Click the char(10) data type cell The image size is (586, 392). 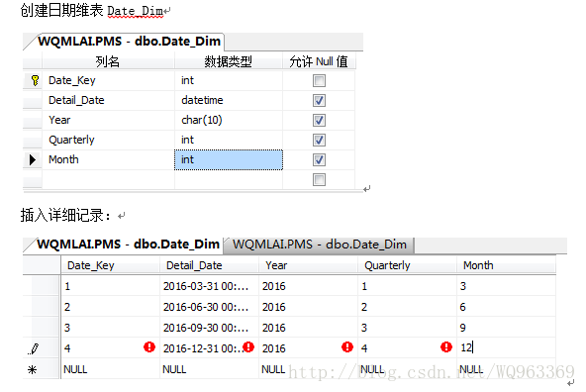pyautogui.click(x=229, y=120)
